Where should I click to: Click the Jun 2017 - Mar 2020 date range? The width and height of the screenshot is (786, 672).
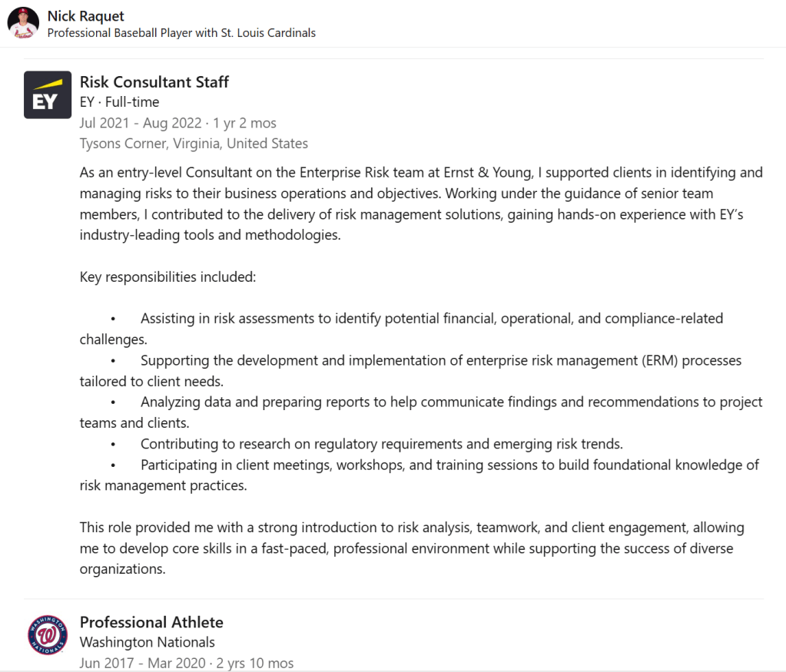[x=186, y=663]
